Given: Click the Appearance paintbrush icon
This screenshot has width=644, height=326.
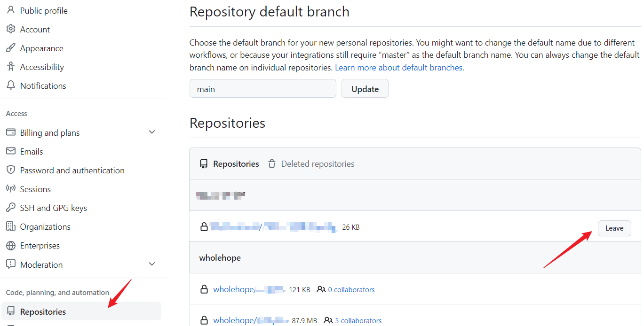Looking at the screenshot, I should pyautogui.click(x=10, y=48).
